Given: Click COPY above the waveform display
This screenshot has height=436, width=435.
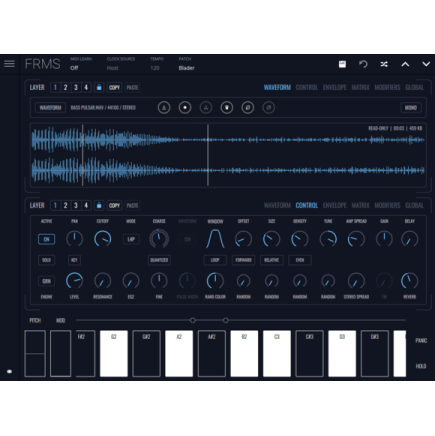Looking at the screenshot, I should (x=114, y=87).
